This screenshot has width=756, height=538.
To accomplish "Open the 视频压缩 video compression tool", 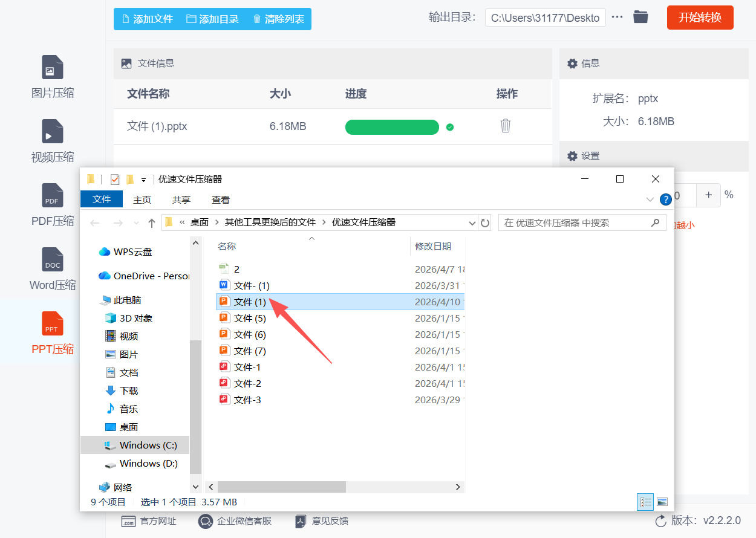I will pyautogui.click(x=53, y=141).
